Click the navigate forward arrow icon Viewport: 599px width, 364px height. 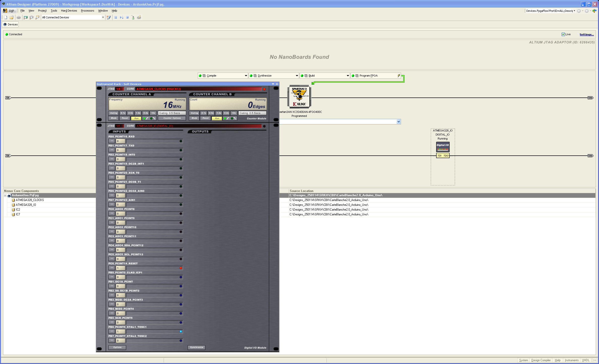(587, 11)
